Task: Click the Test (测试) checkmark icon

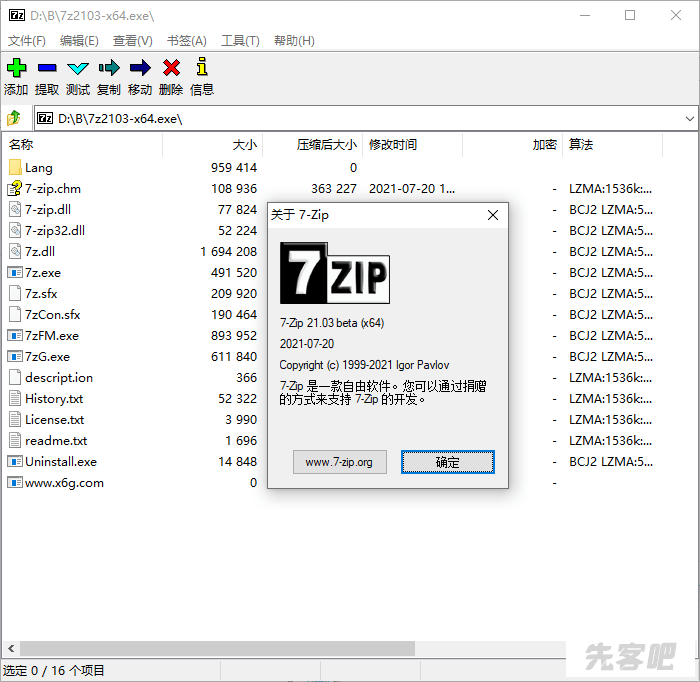Action: click(78, 68)
